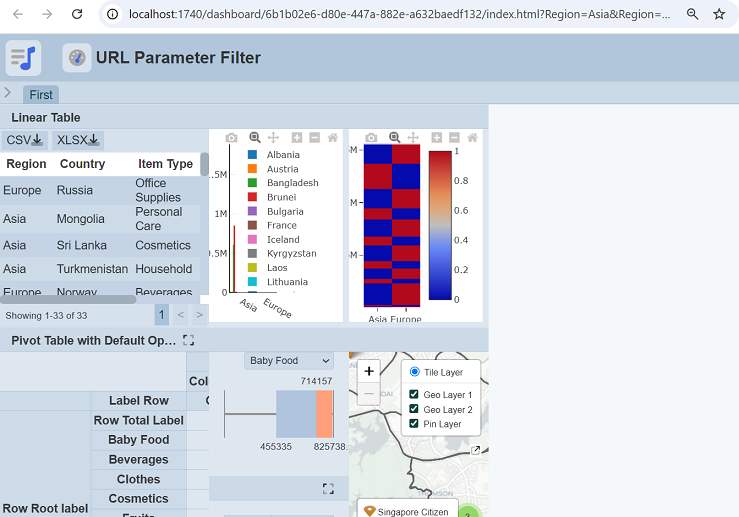Zoom in on the map with the plus button

point(369,371)
